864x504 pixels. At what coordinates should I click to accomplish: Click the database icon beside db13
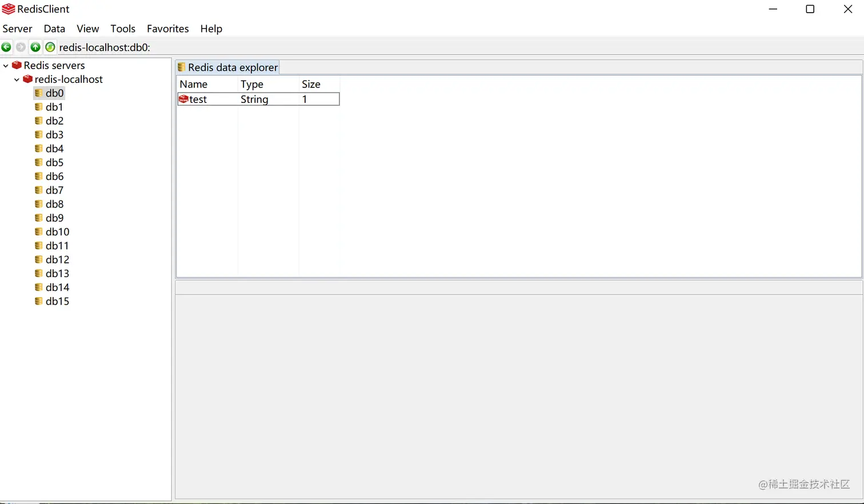point(39,273)
